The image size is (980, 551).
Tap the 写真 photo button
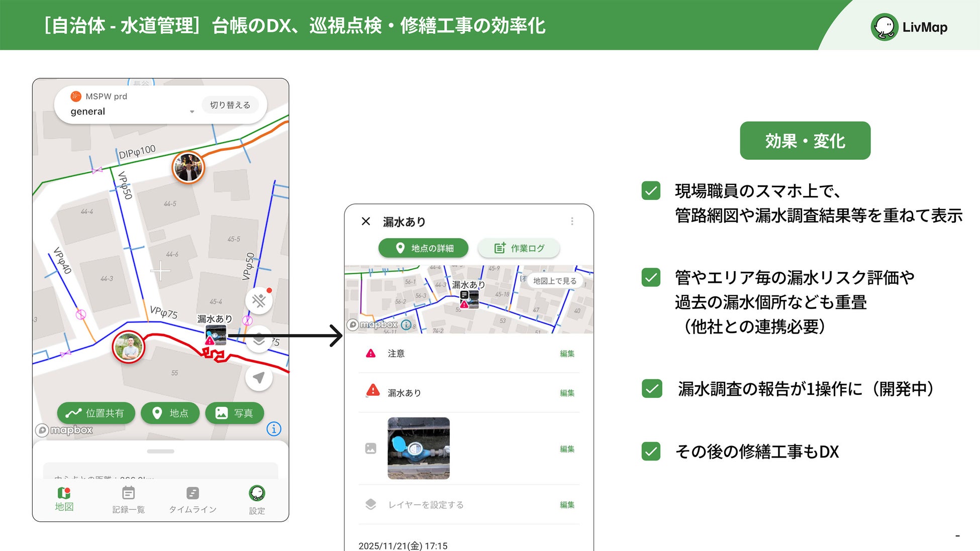click(x=234, y=413)
